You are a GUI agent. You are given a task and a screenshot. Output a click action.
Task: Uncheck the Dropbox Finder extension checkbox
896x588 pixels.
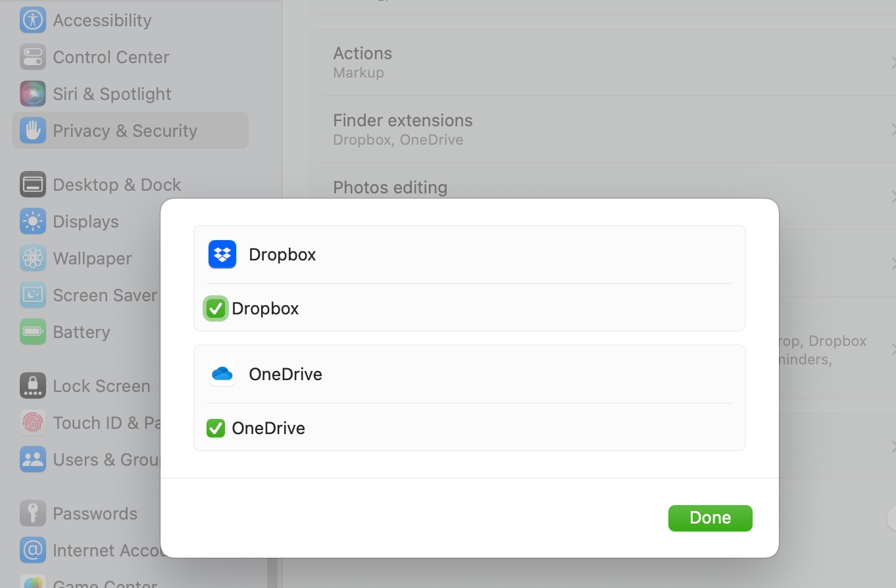click(216, 308)
